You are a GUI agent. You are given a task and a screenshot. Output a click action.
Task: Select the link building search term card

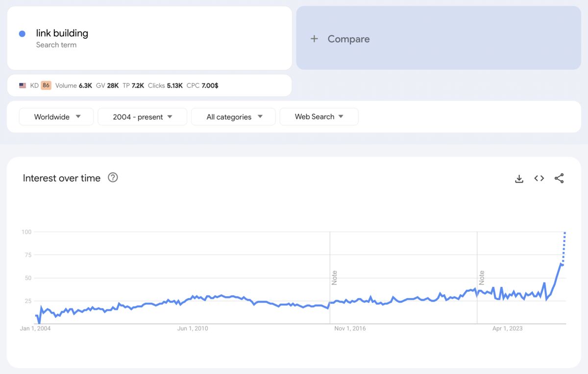(x=149, y=38)
